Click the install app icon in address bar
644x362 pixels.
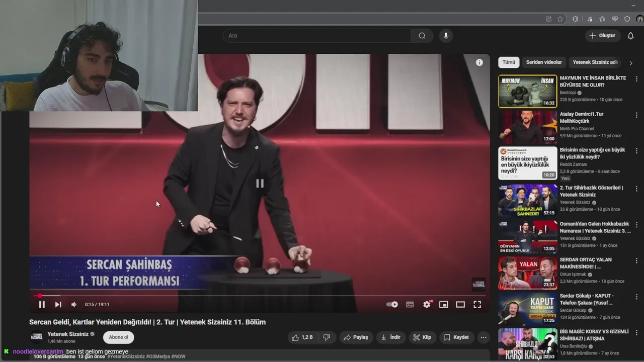pos(548,19)
